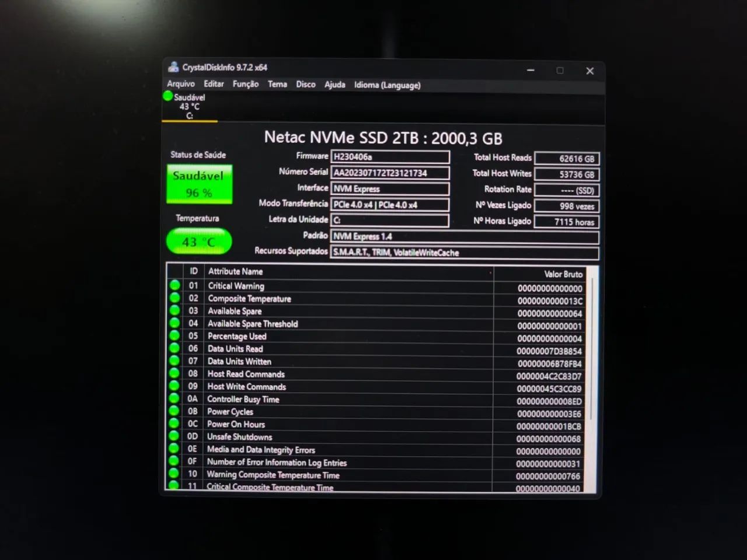Click the green status circle for drive C:
This screenshot has width=747, height=560.
(x=168, y=96)
